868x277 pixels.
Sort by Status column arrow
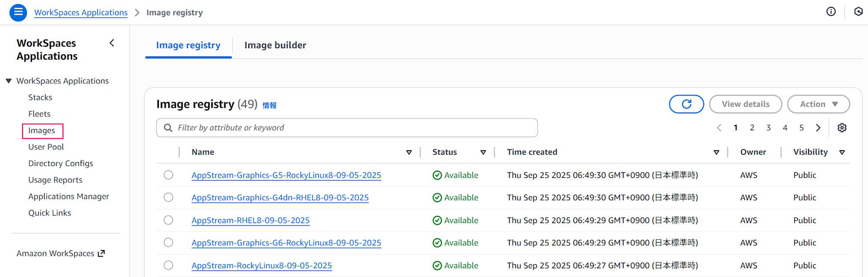(483, 152)
